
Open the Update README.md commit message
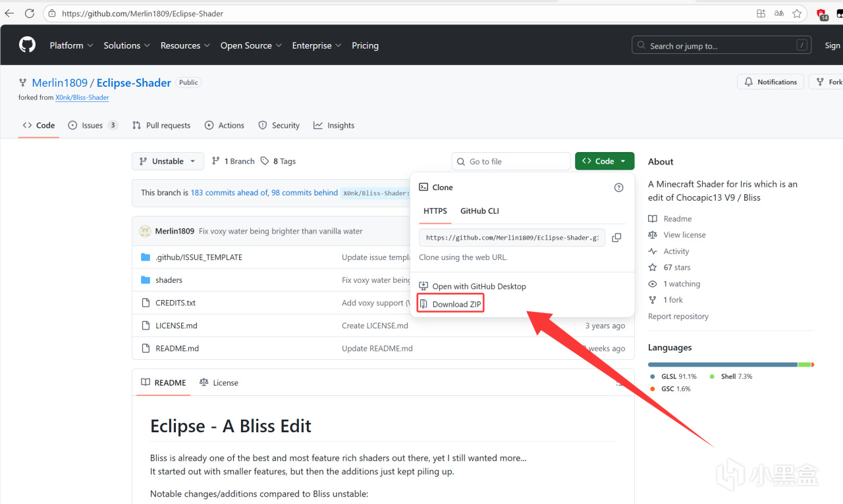click(377, 348)
